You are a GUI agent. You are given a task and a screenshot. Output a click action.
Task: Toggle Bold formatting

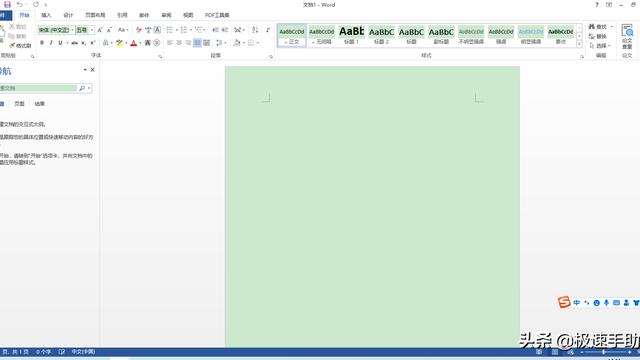tap(42, 43)
